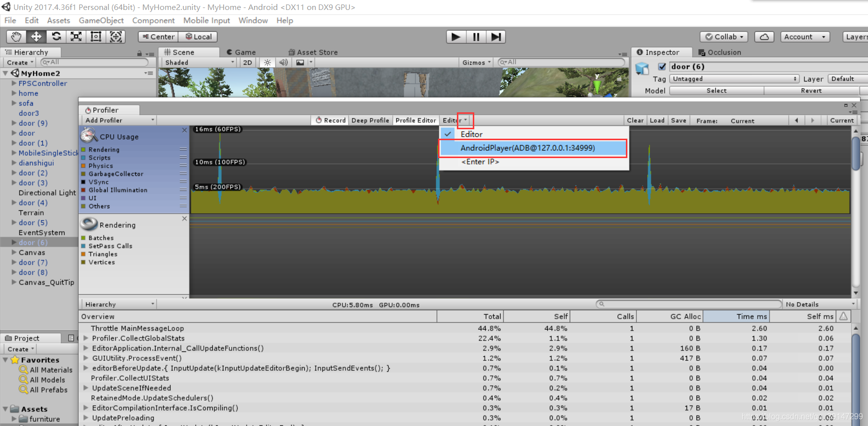Viewport: 868px width, 426px height.
Task: Choose AndroidPlayer(ADB@127.0.0.1:34999) target
Action: [x=533, y=148]
